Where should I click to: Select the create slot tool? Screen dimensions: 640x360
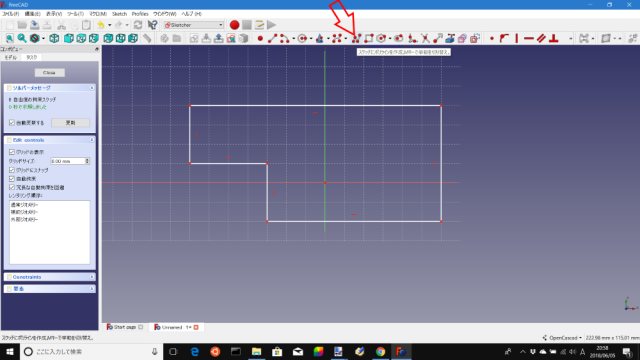(x=399, y=38)
